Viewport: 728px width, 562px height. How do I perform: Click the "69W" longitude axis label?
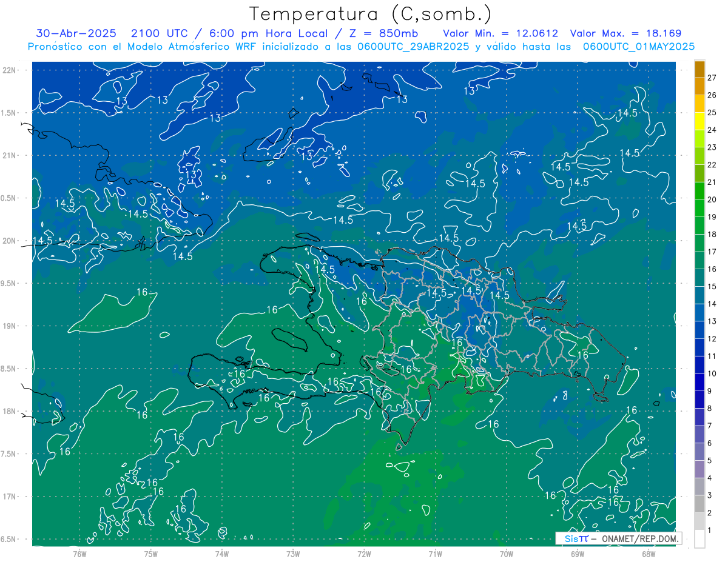pos(578,554)
